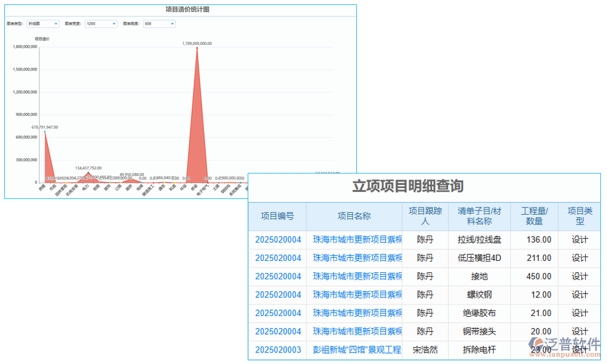The image size is (607, 364).
Task: Open the first 2025020004 project number link
Action: (x=277, y=240)
